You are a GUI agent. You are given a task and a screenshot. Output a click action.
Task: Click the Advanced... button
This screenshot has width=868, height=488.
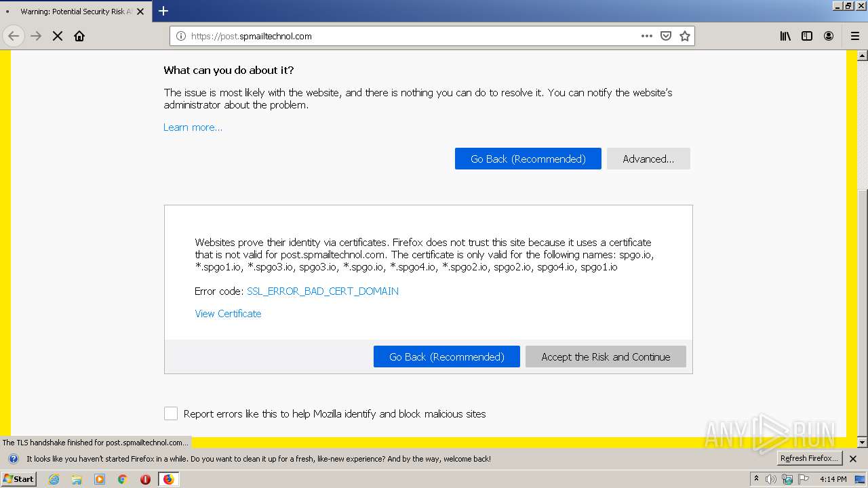[648, 159]
